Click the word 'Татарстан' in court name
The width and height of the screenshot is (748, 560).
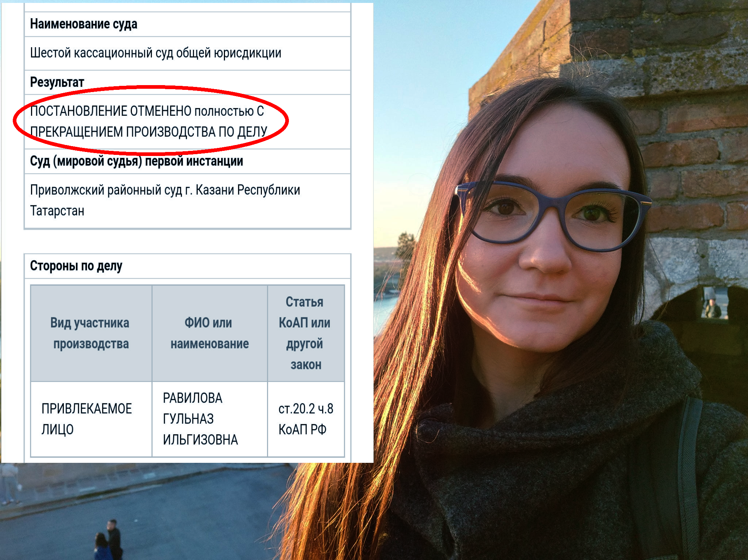pyautogui.click(x=57, y=211)
